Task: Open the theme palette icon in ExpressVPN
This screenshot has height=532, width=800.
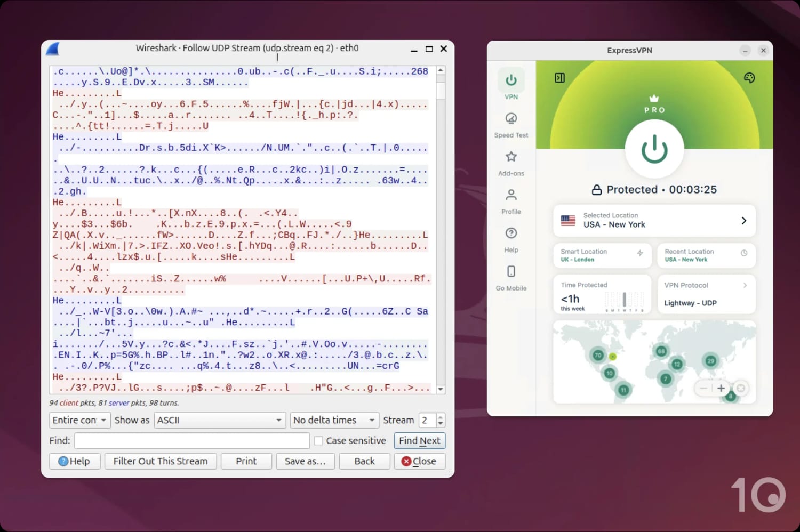Action: 749,78
